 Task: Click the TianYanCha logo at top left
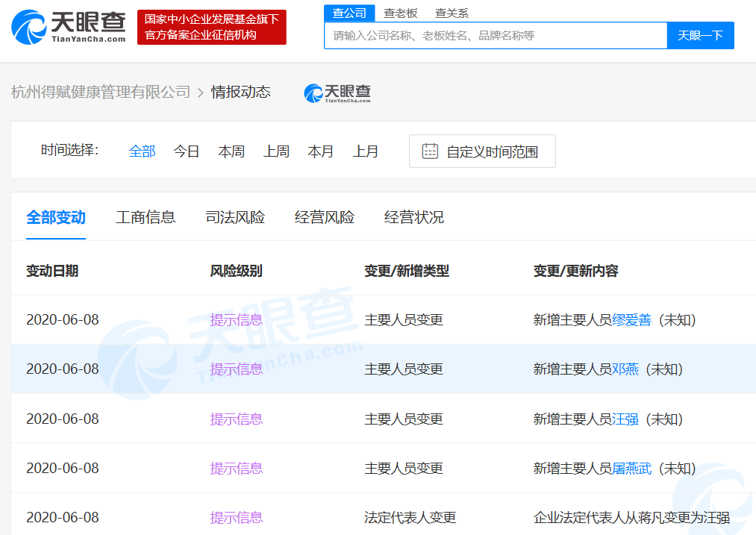(x=69, y=27)
